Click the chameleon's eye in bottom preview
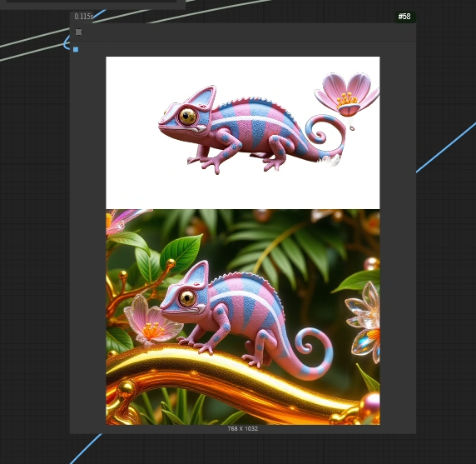 point(187,298)
